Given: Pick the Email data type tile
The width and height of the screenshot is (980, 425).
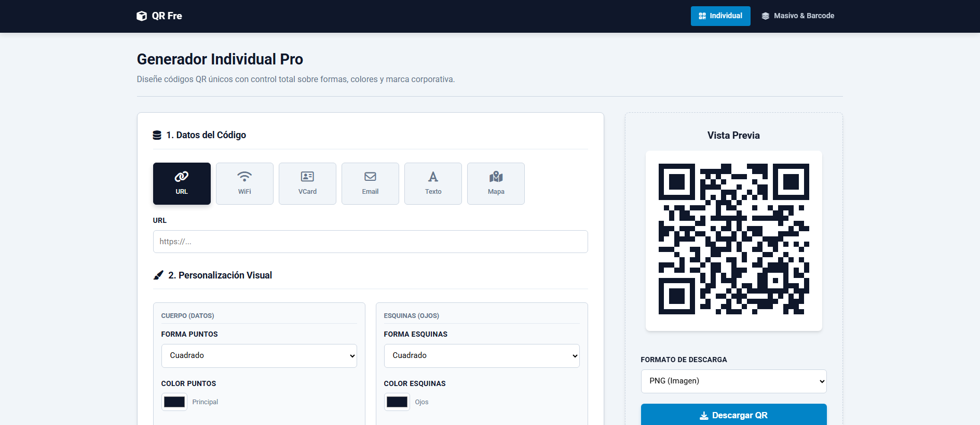Looking at the screenshot, I should point(370,183).
